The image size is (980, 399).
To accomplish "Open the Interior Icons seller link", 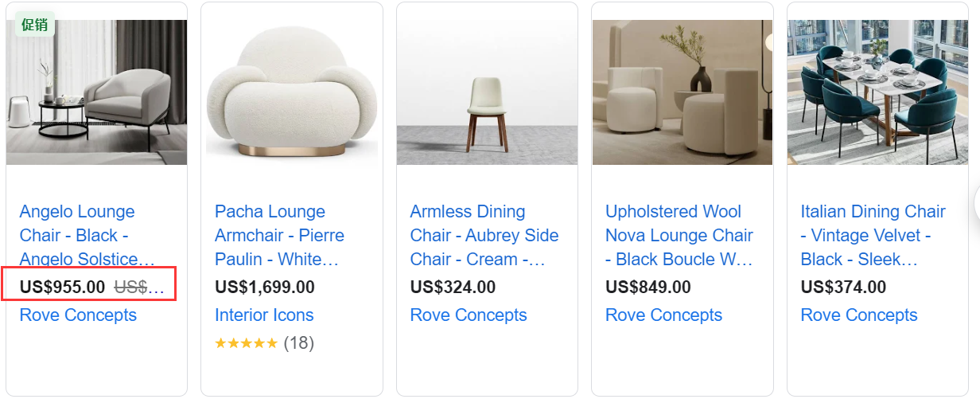I will [264, 315].
